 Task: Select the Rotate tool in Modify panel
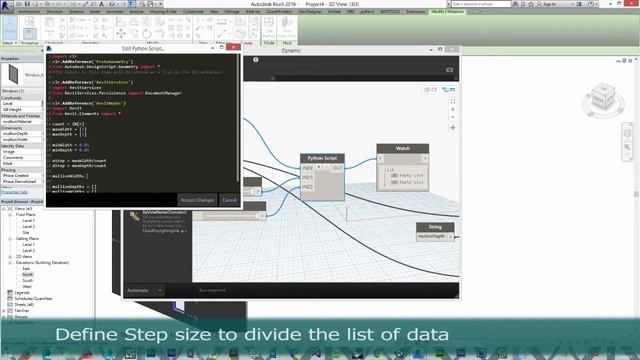[147, 33]
